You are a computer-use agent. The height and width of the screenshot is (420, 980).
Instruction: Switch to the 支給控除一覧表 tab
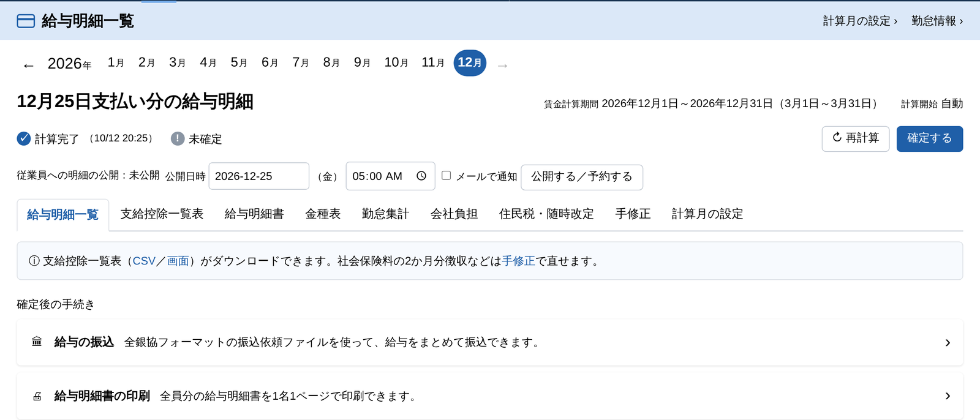[x=162, y=214]
